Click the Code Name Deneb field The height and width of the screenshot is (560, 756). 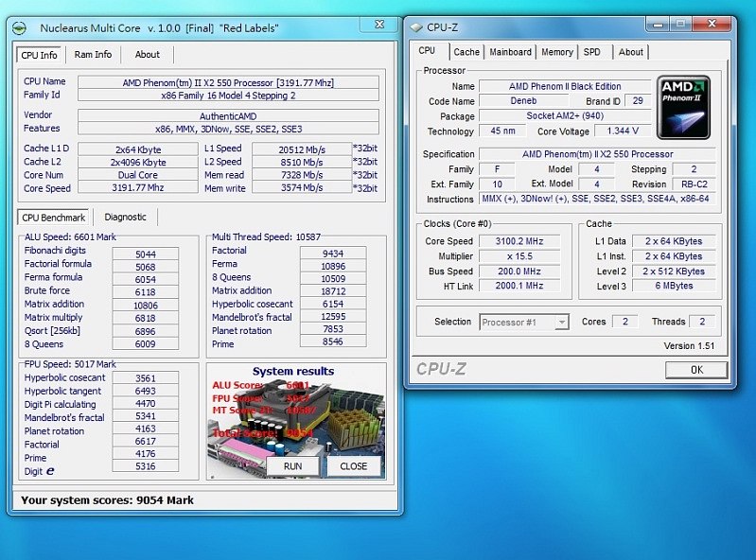click(523, 100)
